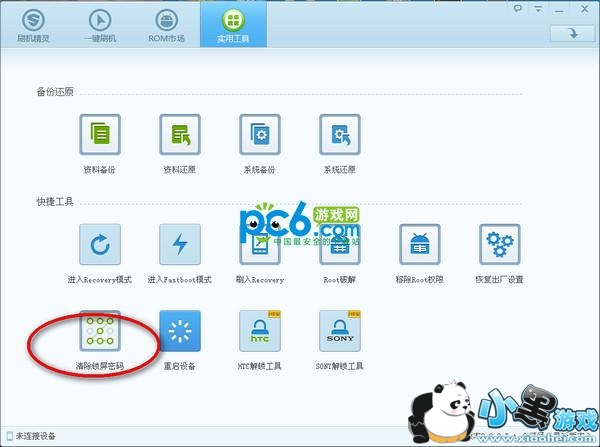Click the 进入Fastboot模式 lightning icon
This screenshot has height=447, width=600.
pos(180,244)
